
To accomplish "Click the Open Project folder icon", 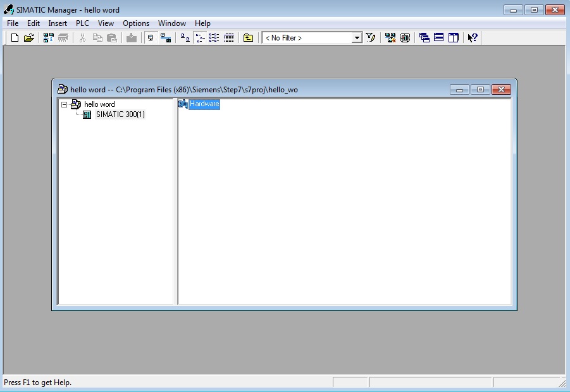I will pyautogui.click(x=28, y=38).
